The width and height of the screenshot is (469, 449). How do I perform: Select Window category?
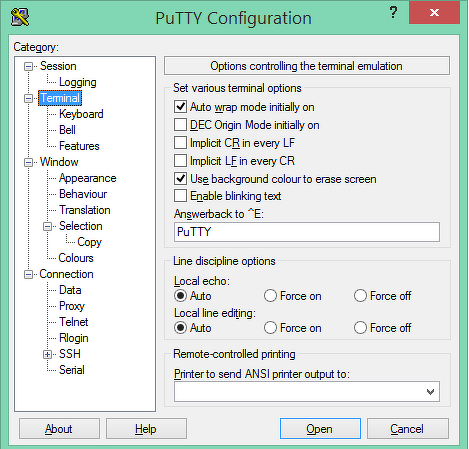click(x=59, y=162)
